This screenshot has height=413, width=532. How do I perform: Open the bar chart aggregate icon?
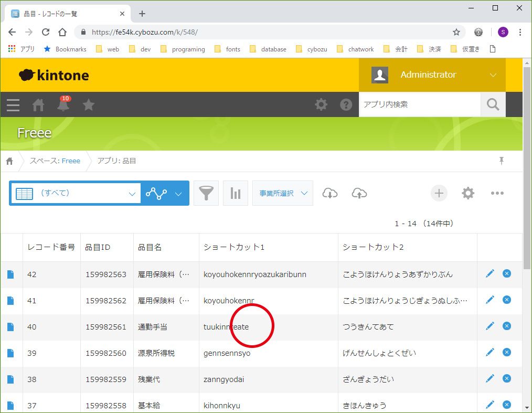(236, 193)
